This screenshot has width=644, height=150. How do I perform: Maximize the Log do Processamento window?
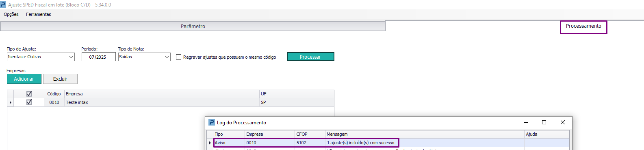click(544, 122)
